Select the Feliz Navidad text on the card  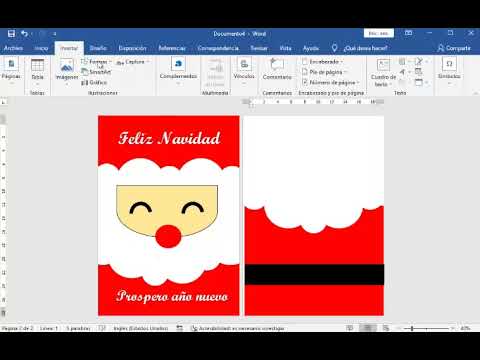pyautogui.click(x=169, y=138)
